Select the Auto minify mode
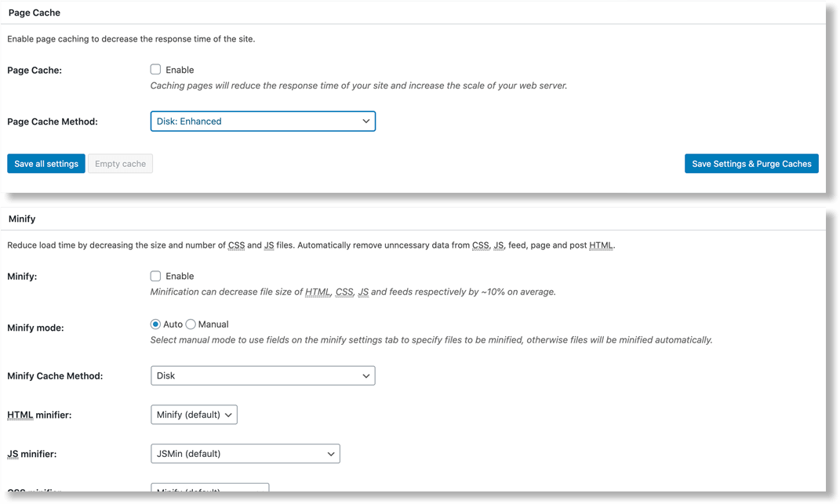 (156, 324)
